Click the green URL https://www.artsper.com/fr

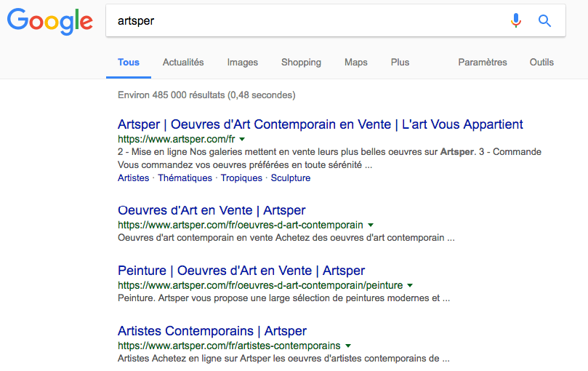click(176, 140)
